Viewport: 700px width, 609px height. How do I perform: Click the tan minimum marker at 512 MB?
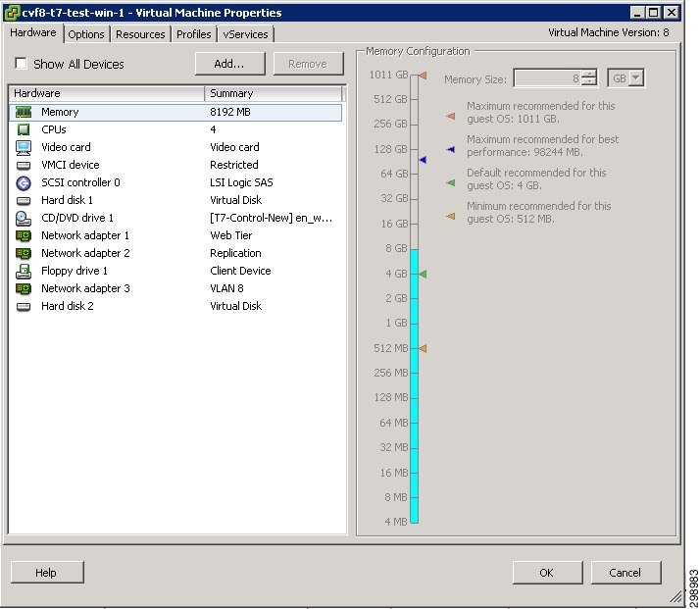click(423, 348)
